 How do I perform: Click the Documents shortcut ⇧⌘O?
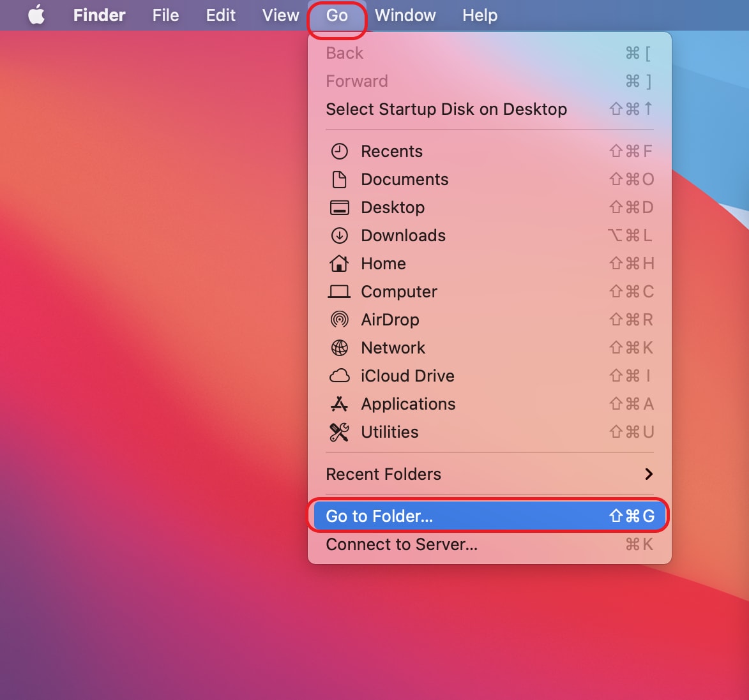[x=632, y=179]
